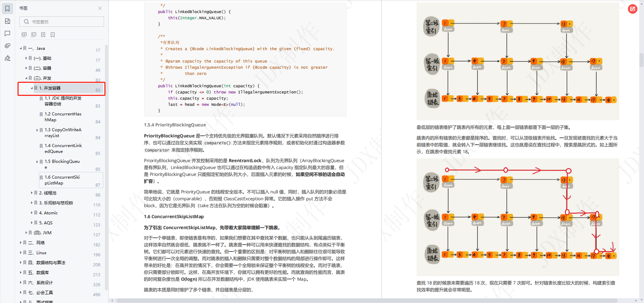Click the delete bookmark icon
Image resolution: width=644 pixels, height=303 pixels.
[53, 35]
